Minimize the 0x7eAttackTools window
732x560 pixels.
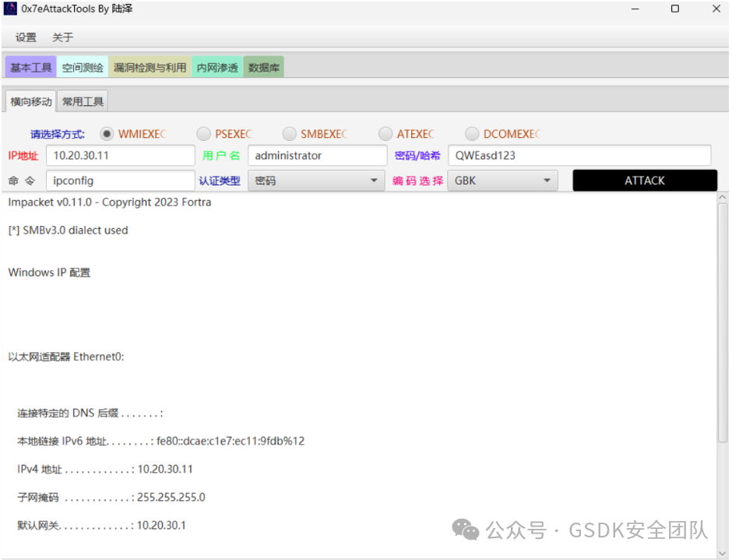635,9
